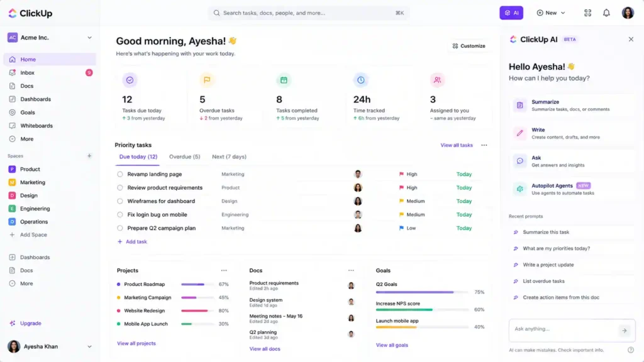This screenshot has width=644, height=362.
Task: Mark Review product requirements as complete
Action: click(x=119, y=187)
